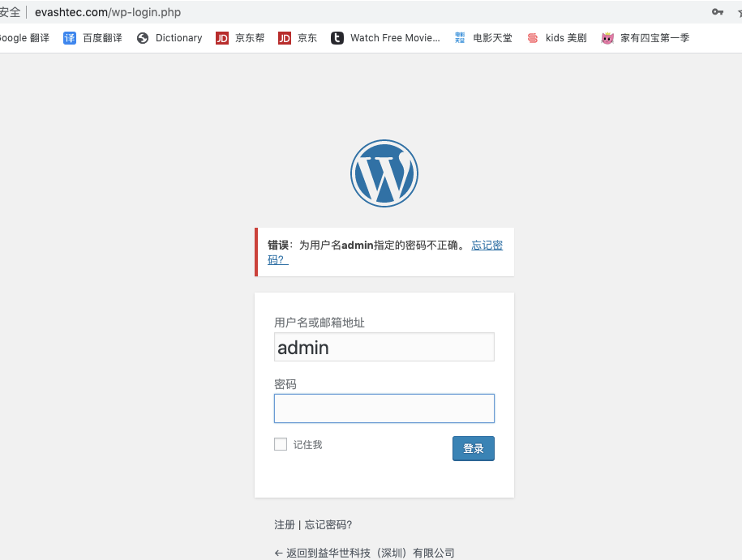Follow the 注册 link below the form
742x560 pixels.
[285, 524]
